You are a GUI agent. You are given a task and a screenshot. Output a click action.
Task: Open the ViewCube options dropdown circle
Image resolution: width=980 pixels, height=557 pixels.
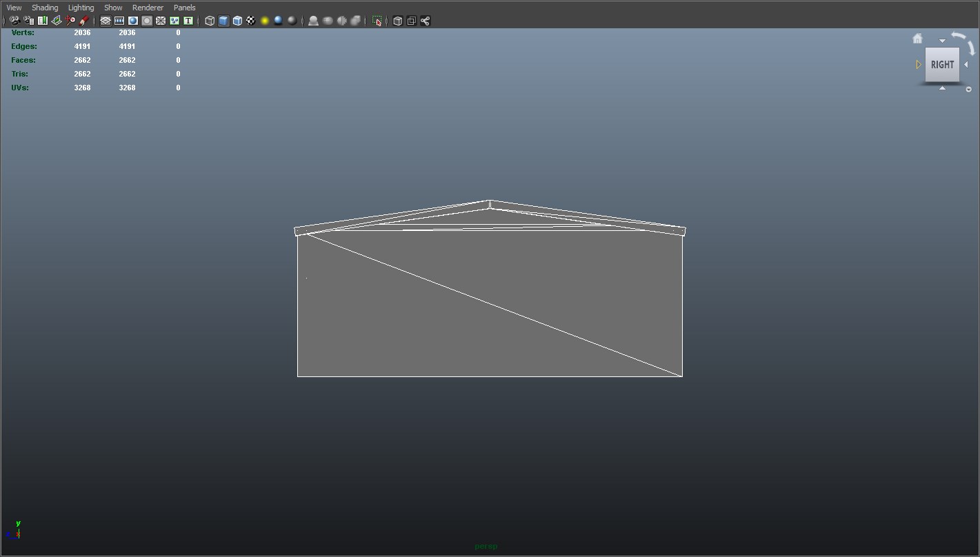pos(968,89)
